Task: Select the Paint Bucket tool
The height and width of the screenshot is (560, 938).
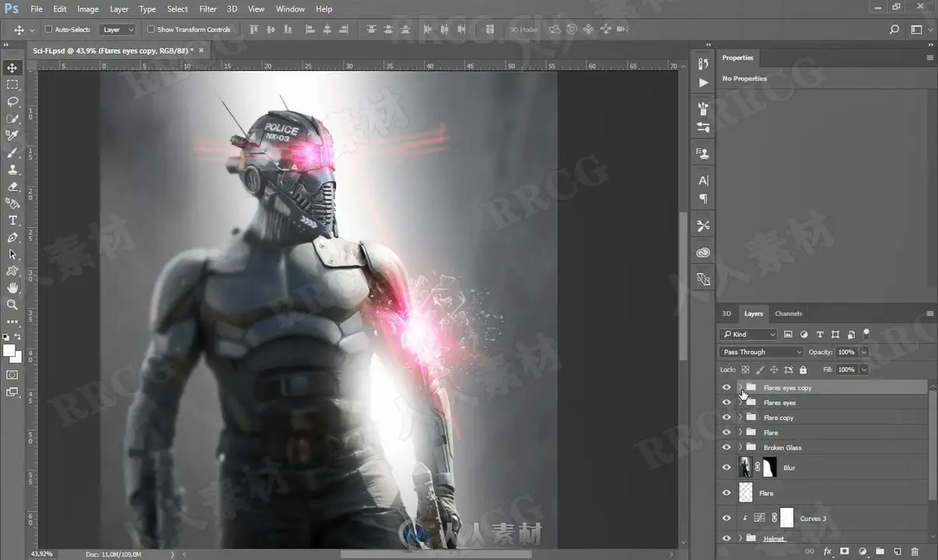Action: tap(12, 203)
